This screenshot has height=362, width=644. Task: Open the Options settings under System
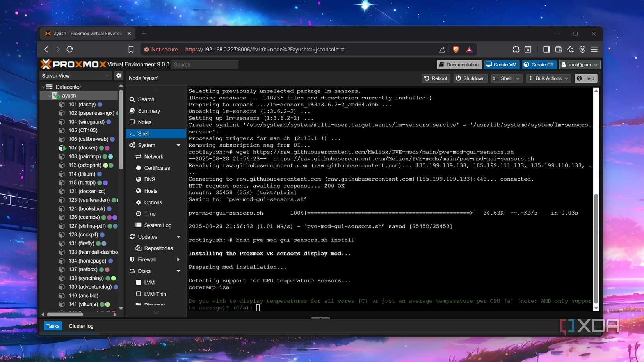pos(152,202)
